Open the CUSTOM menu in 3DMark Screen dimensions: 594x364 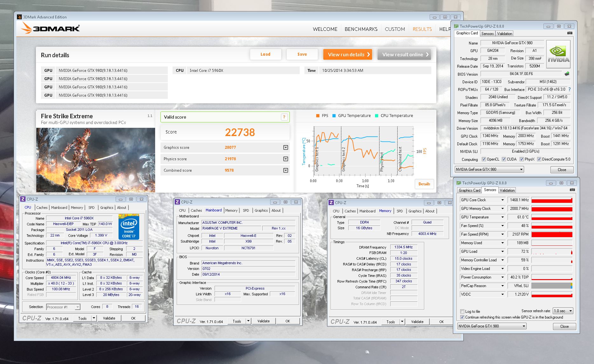(x=395, y=29)
